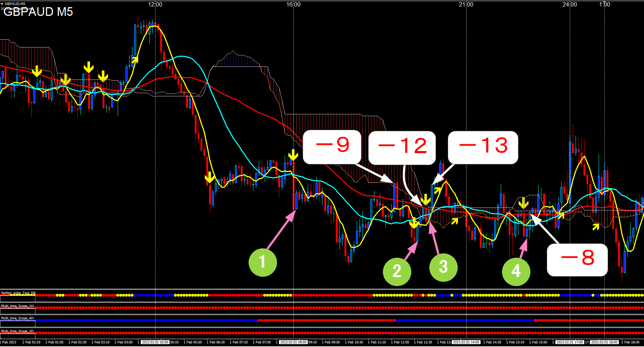Click the 1 Feb 06:30 axis label

(216, 342)
